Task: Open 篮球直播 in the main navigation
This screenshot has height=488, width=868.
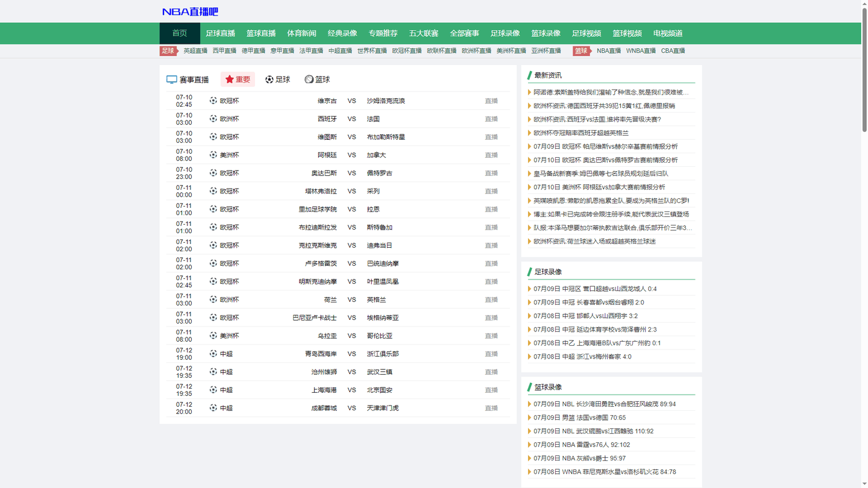Action: pos(261,33)
